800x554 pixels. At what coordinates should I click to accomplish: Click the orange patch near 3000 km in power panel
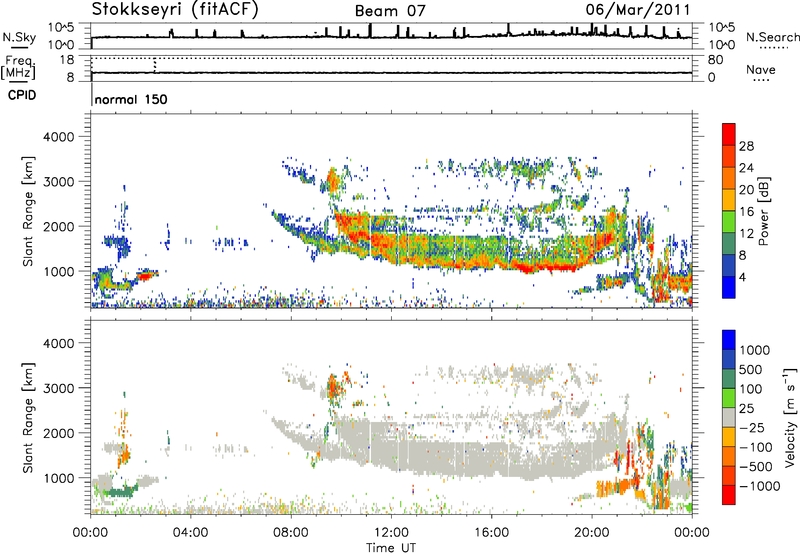(x=332, y=181)
